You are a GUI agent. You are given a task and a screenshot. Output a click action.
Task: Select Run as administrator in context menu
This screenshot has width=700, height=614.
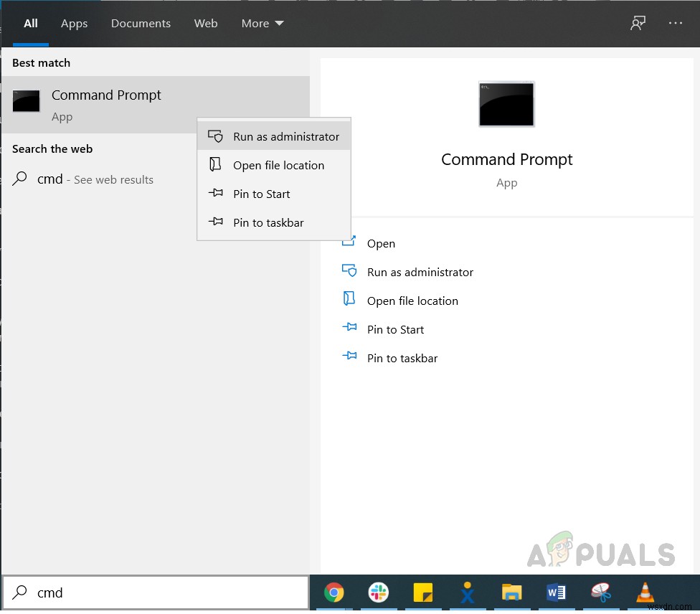point(285,136)
